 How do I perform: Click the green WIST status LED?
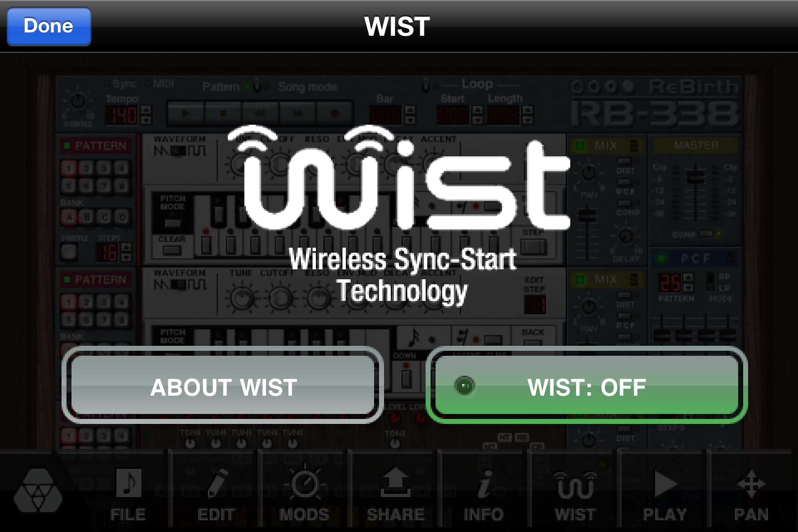465,386
